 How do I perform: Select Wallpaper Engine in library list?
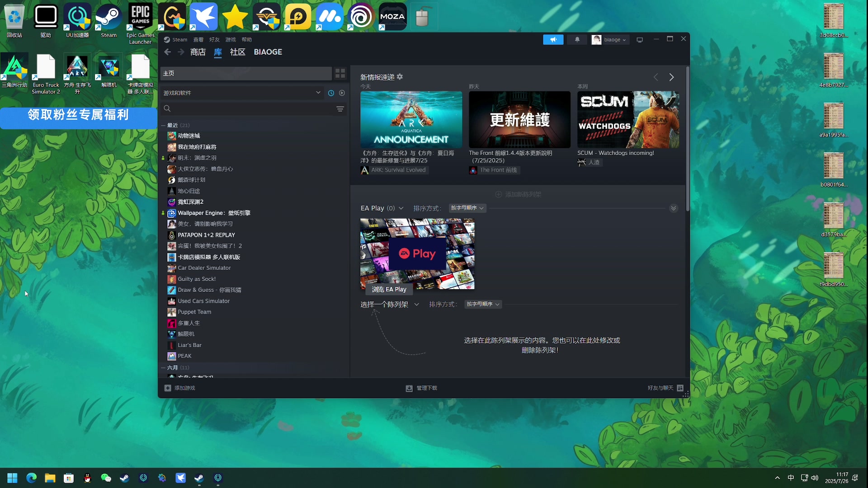click(x=214, y=213)
